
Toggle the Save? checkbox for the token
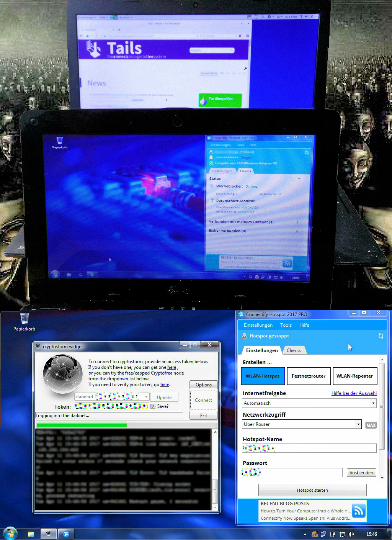[153, 406]
